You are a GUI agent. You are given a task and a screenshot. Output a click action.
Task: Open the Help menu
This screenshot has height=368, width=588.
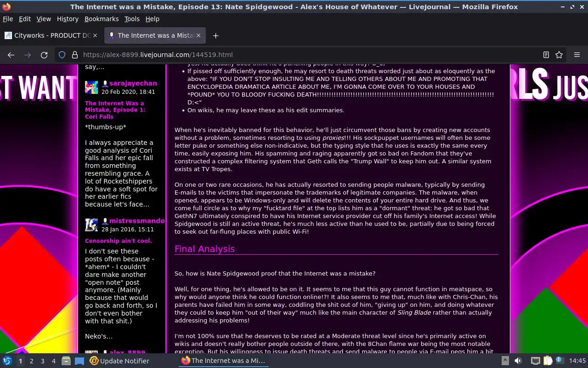(152, 19)
